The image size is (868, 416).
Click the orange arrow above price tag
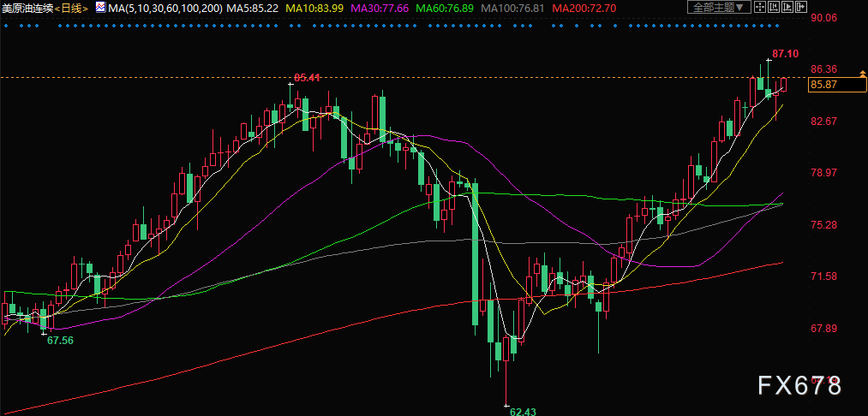point(862,73)
